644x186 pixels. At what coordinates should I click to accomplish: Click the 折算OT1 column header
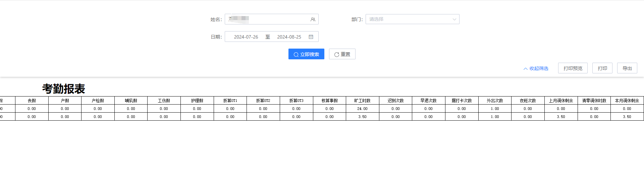pos(230,101)
